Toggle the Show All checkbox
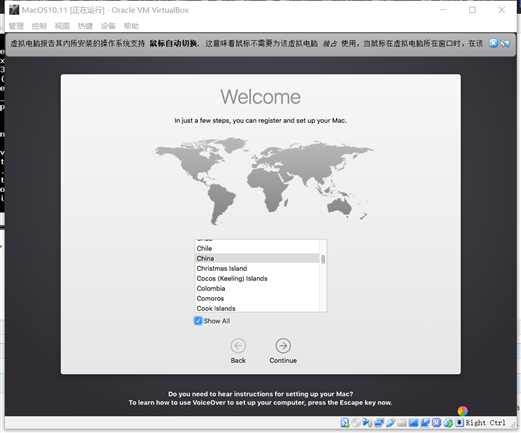 tap(198, 321)
